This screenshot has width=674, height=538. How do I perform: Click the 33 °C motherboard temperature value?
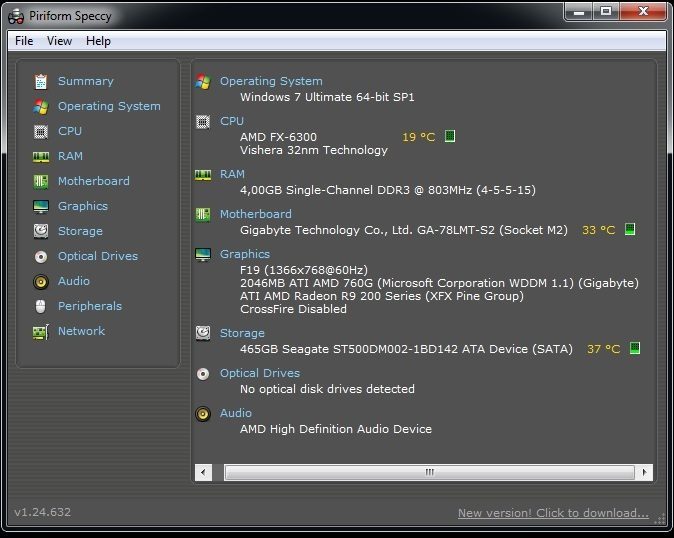[598, 230]
